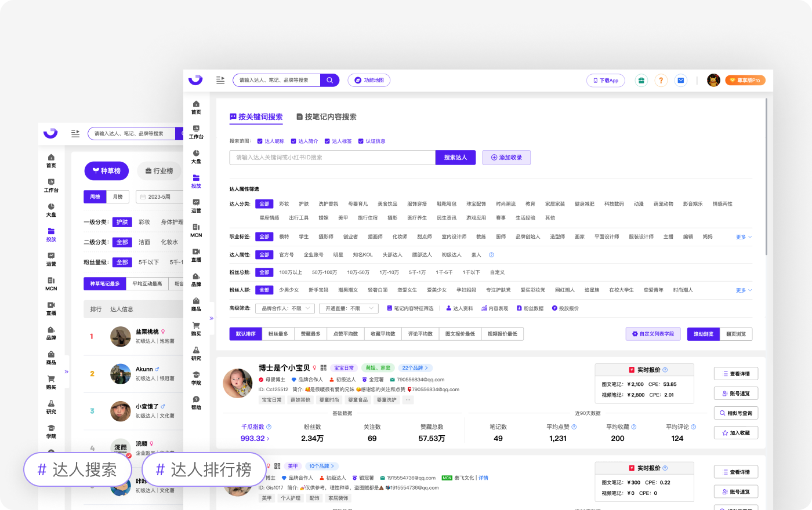812x510 pixels.
Task: Toggle the 达人简介 checkbox
Action: tap(293, 141)
